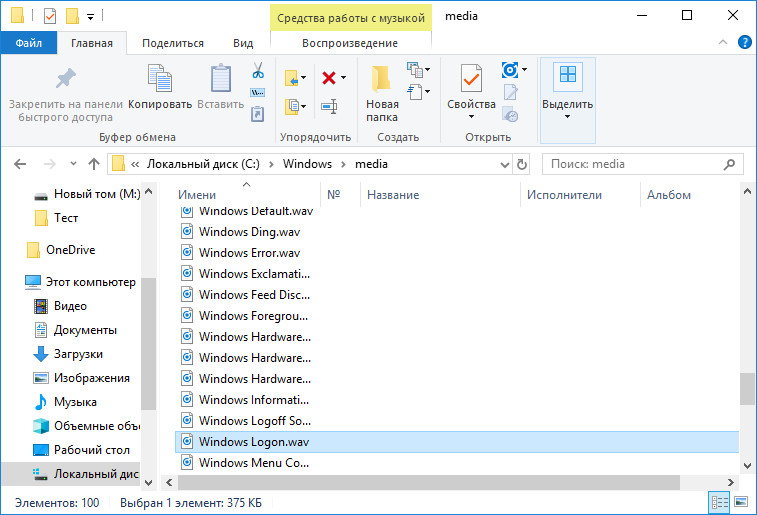This screenshot has width=757, height=515.
Task: Select the Главная ribbon tab
Action: [92, 43]
